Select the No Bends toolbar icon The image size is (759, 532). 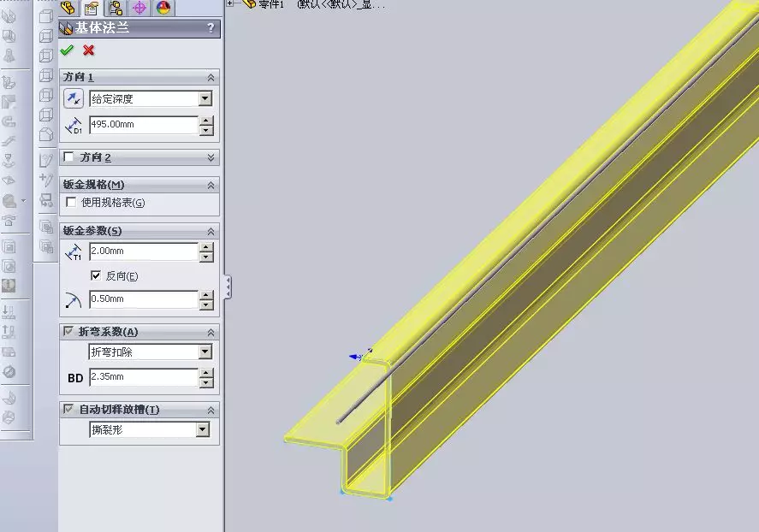click(9, 371)
